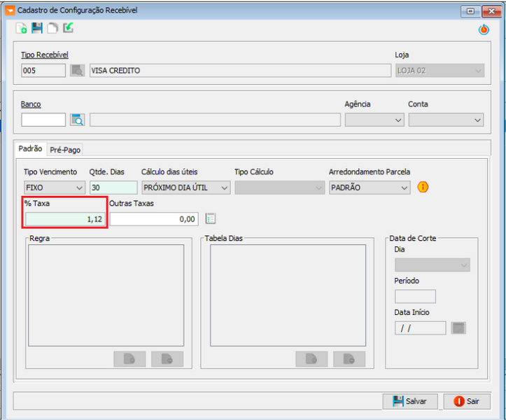Click the orange power icon at top right
This screenshot has width=506, height=420.
pos(483,29)
